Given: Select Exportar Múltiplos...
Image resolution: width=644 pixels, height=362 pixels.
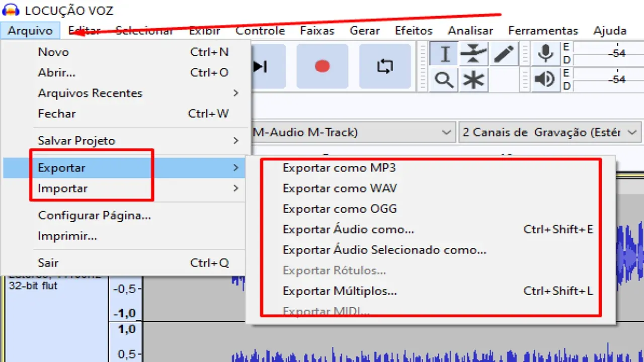Looking at the screenshot, I should point(431,291).
